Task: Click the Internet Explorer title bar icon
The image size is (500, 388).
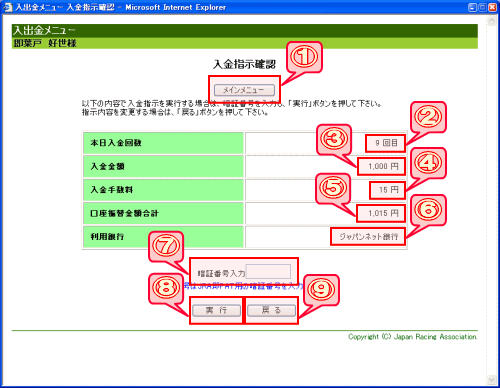Action: point(7,7)
